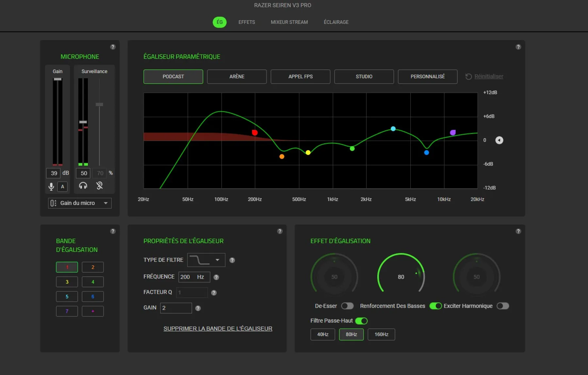Viewport: 588px width, 375px height.
Task: Select the purple EQ point on graph
Action: [x=453, y=133]
